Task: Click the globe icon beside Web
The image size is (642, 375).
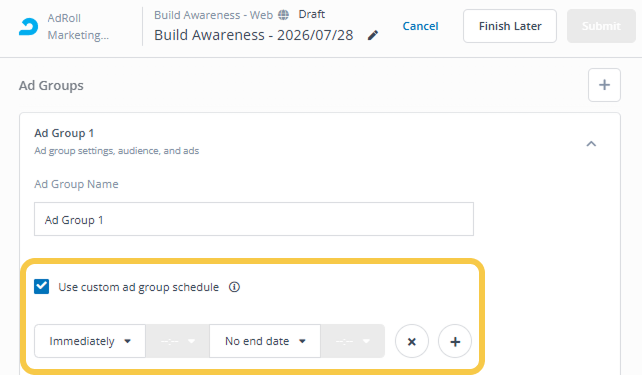Action: tap(283, 15)
